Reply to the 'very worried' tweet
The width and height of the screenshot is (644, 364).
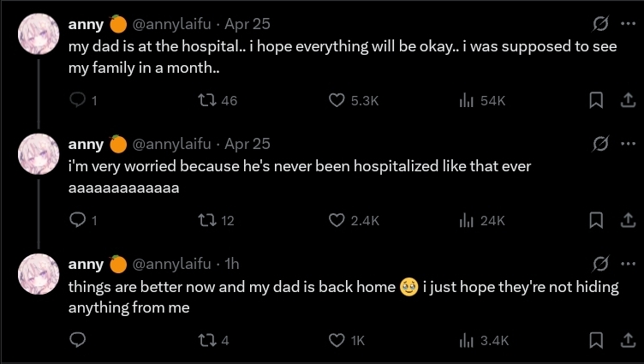[x=77, y=220]
